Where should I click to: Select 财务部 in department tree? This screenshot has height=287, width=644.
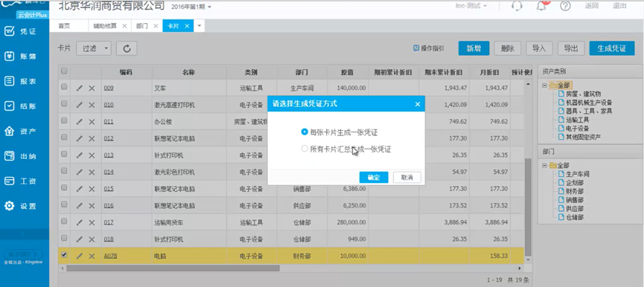coord(575,191)
